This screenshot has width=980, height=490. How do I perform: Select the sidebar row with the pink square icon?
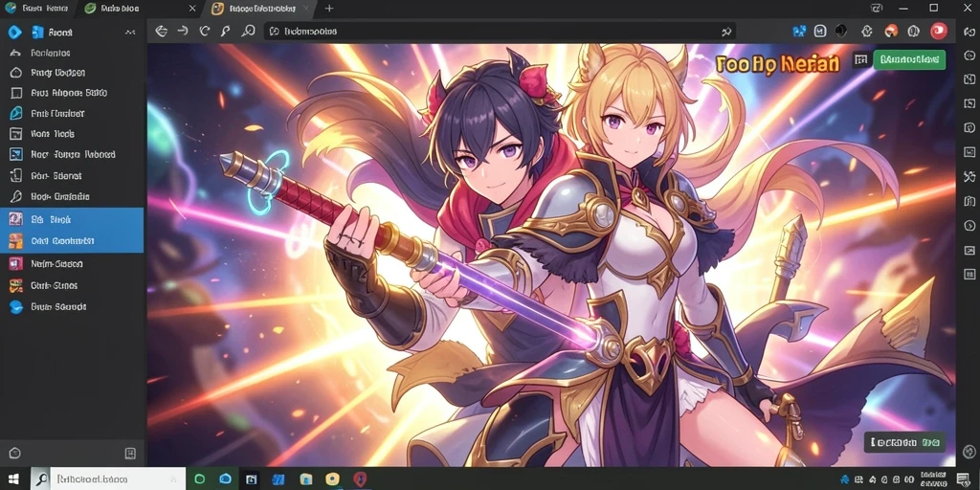click(72, 264)
